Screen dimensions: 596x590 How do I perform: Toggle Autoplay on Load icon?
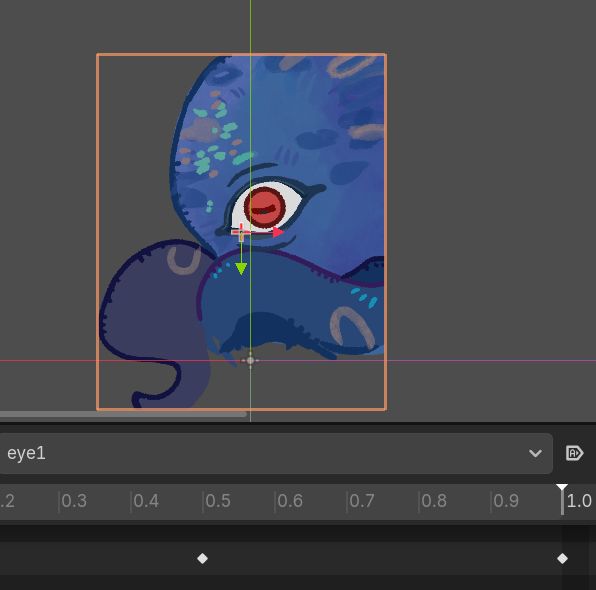[574, 453]
